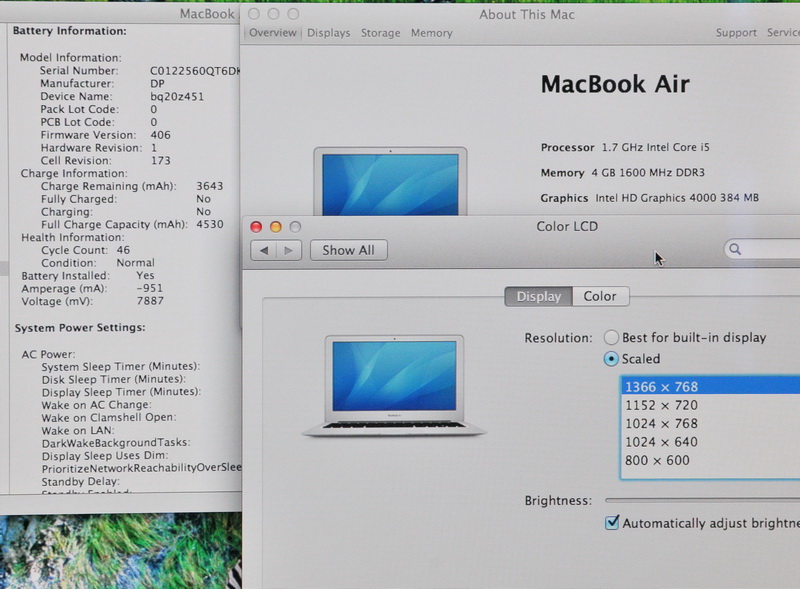The width and height of the screenshot is (800, 589).
Task: Click Full Charge Capacity 4530 value
Action: point(210,224)
